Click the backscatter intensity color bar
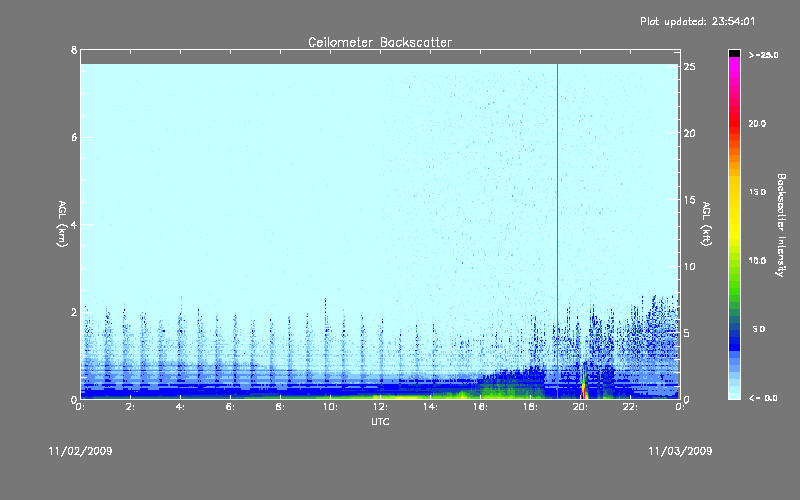800x500 pixels. (734, 224)
